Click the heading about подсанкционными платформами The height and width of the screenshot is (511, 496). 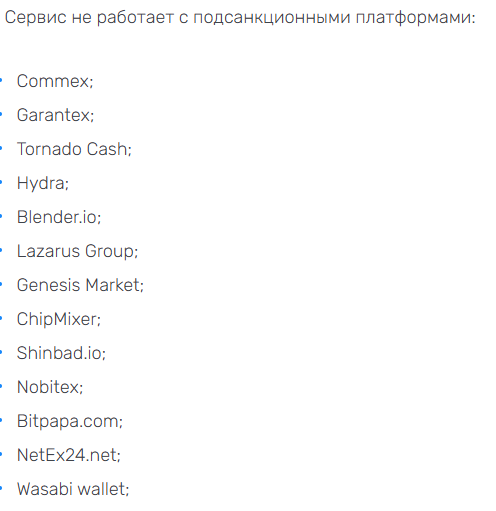pos(240,17)
